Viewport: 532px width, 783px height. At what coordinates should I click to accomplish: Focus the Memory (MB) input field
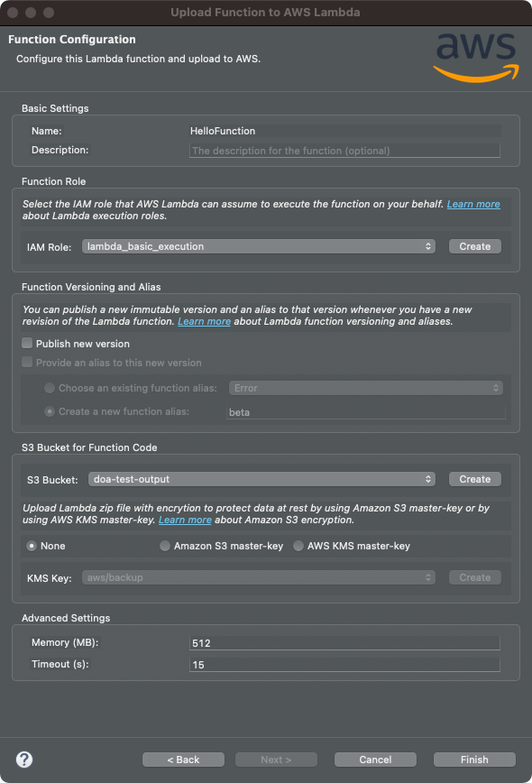click(344, 642)
